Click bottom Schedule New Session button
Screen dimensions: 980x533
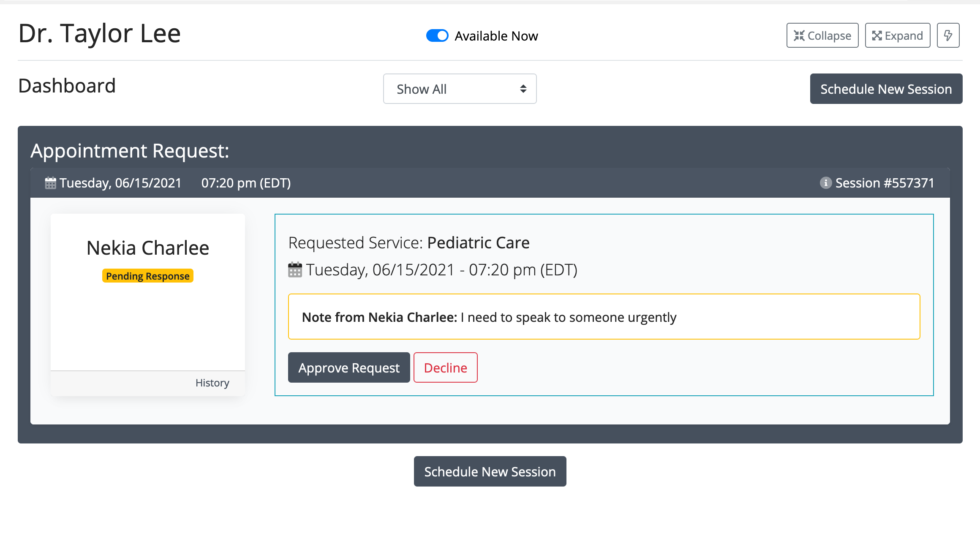click(x=490, y=471)
